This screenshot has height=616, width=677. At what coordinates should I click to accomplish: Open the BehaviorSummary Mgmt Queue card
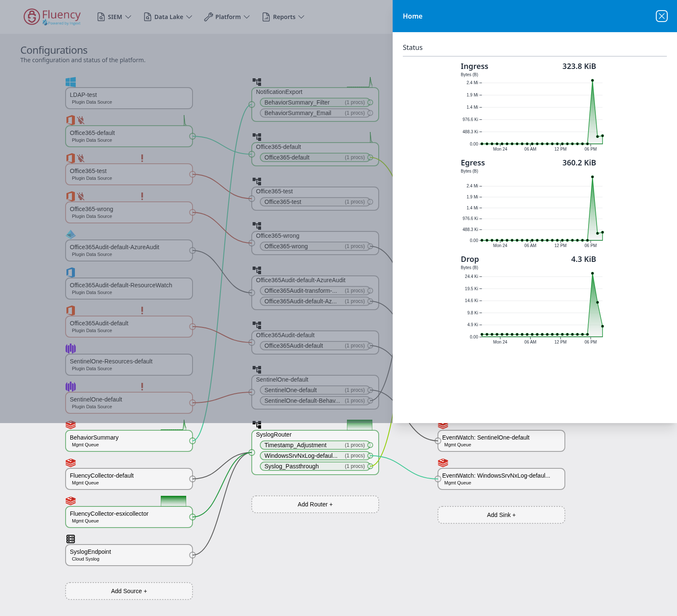129,441
